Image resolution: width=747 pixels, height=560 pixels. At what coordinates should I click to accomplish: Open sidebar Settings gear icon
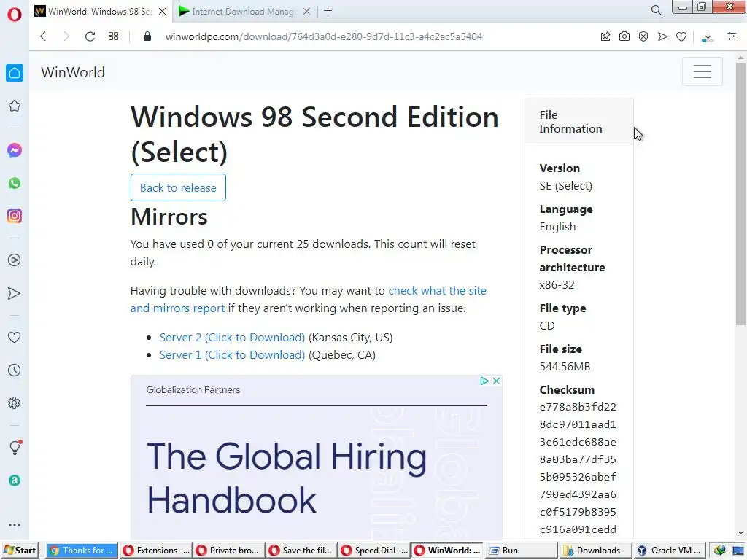click(15, 402)
